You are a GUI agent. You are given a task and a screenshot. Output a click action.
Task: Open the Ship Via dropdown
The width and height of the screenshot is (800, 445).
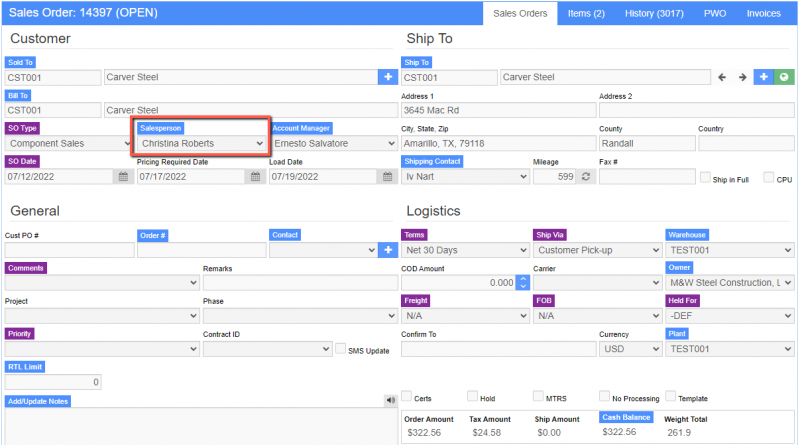point(596,249)
